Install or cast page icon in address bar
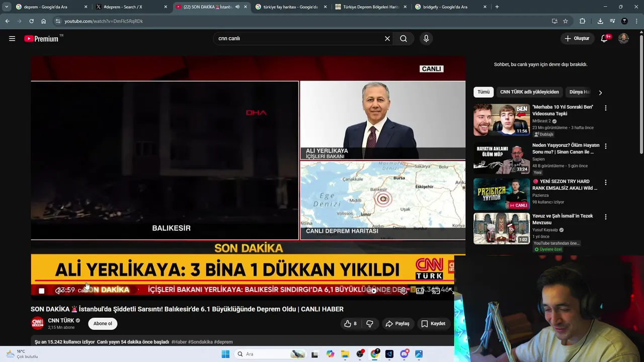This screenshot has width=644, height=362. 554,21
